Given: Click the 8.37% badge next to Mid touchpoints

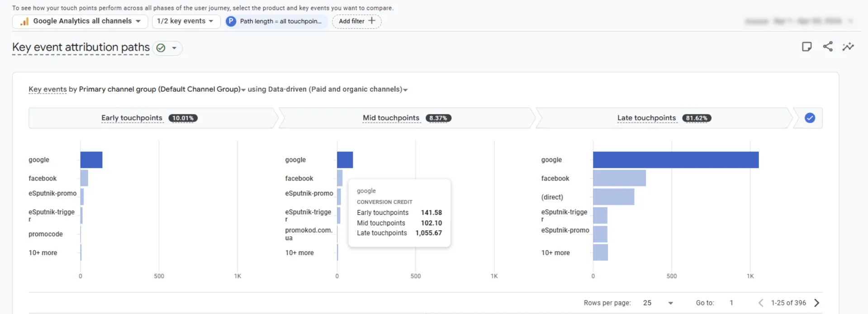Looking at the screenshot, I should (x=438, y=118).
